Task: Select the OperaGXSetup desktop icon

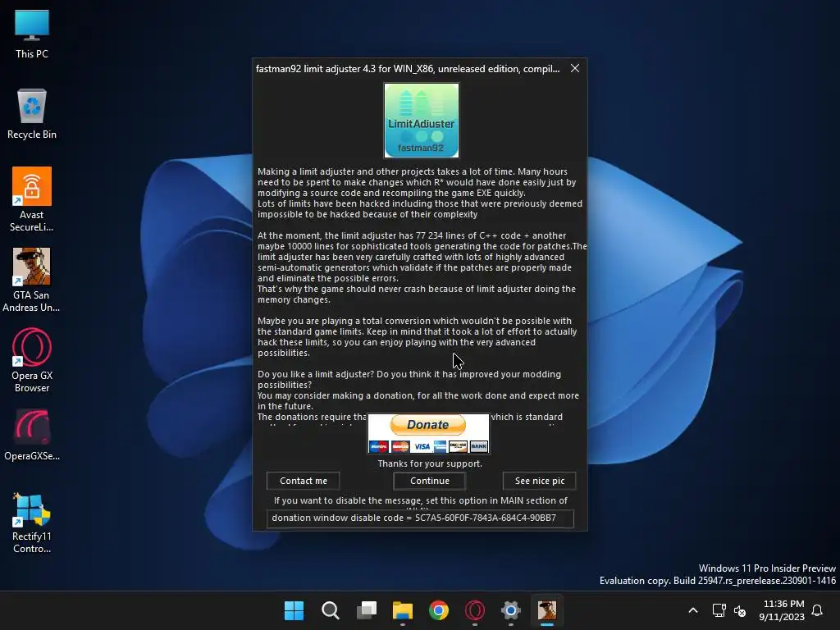Action: [x=32, y=435]
